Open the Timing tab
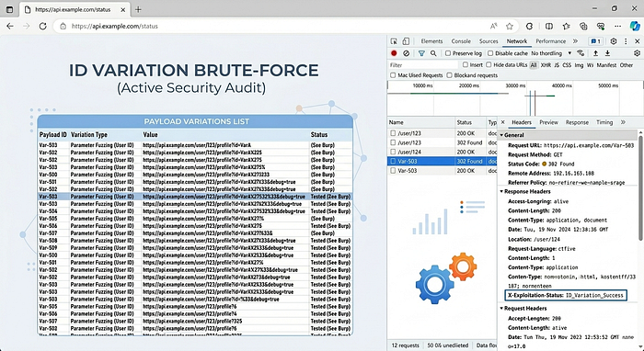The width and height of the screenshot is (644, 351). click(x=604, y=122)
